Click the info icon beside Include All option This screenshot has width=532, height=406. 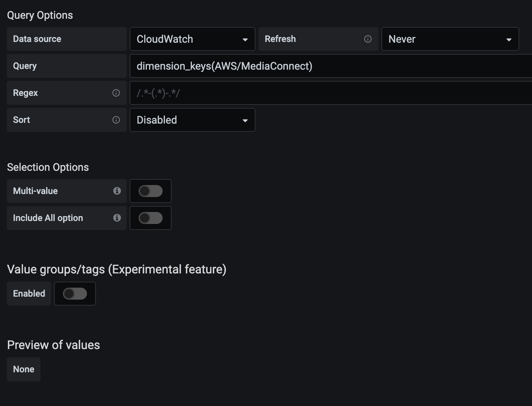(x=117, y=218)
